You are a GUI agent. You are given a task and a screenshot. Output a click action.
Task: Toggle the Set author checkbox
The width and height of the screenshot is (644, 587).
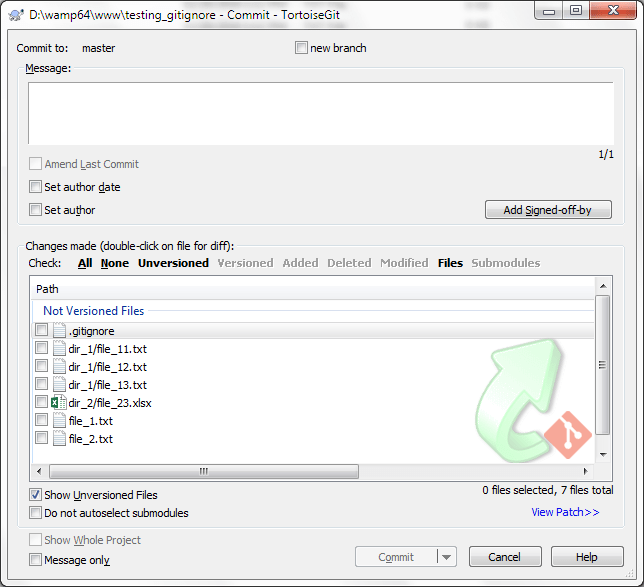35,209
